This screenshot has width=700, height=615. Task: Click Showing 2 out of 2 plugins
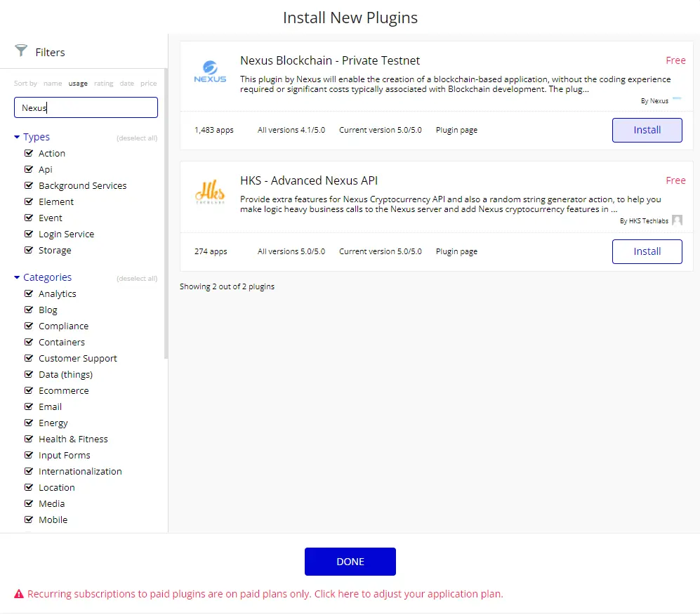pos(227,286)
